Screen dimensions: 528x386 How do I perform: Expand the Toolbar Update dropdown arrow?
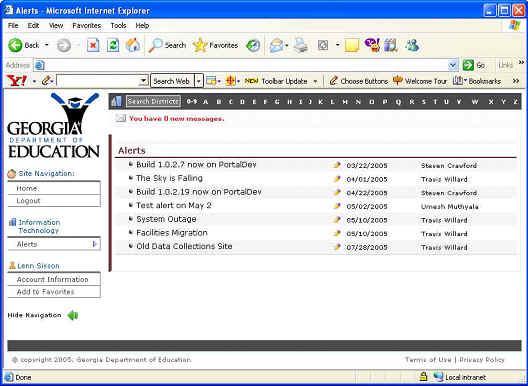coord(315,81)
